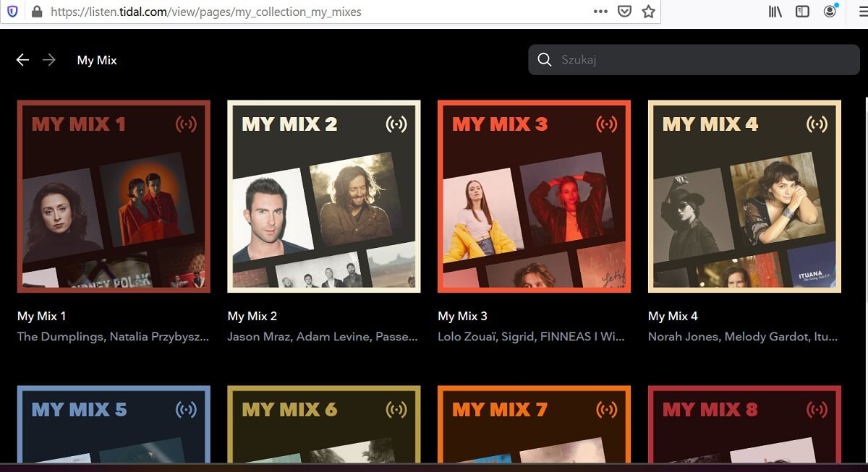
Task: Click the forward navigation arrow
Action: tap(49, 60)
